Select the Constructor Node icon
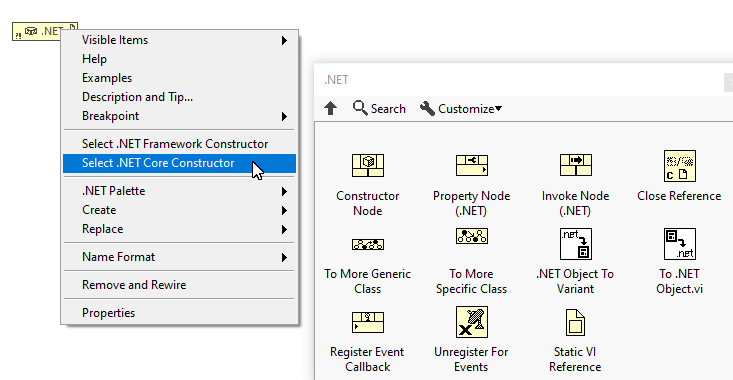The width and height of the screenshot is (733, 380). coord(368,165)
